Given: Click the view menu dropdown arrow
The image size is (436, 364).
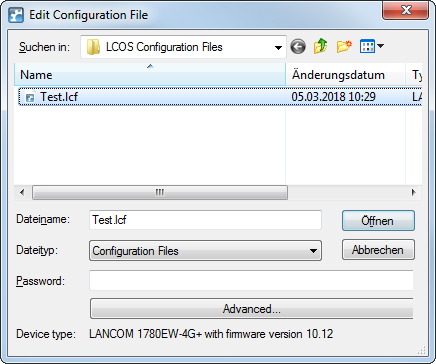Looking at the screenshot, I should pos(380,46).
